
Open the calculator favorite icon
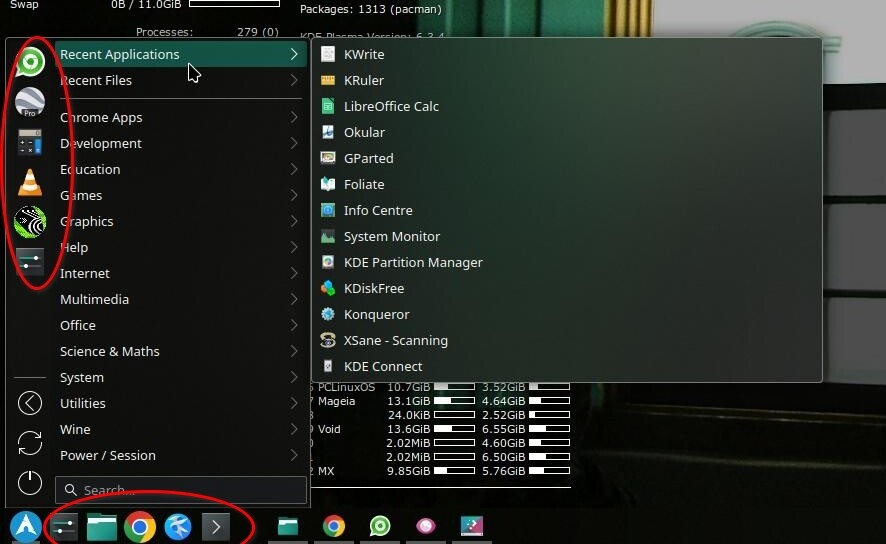[x=30, y=142]
